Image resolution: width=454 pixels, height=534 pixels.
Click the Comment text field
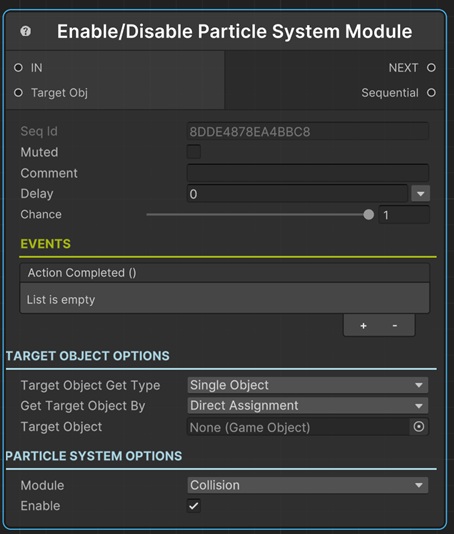click(308, 173)
